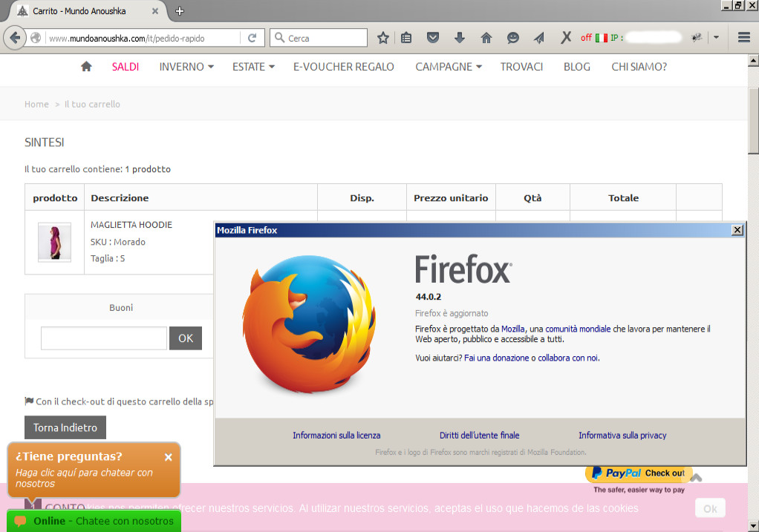Click the site identity globe icon
Viewport: 759px width, 532px height.
tap(36, 38)
